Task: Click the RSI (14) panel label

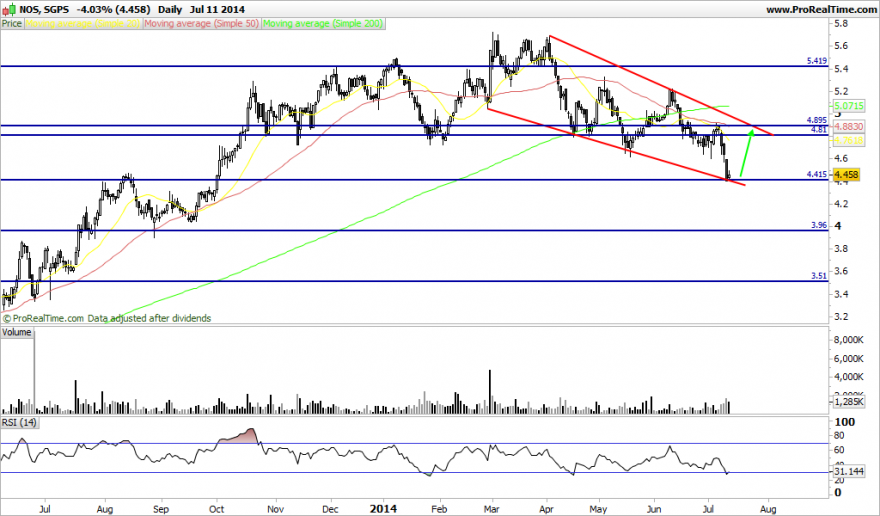Action: (x=19, y=422)
